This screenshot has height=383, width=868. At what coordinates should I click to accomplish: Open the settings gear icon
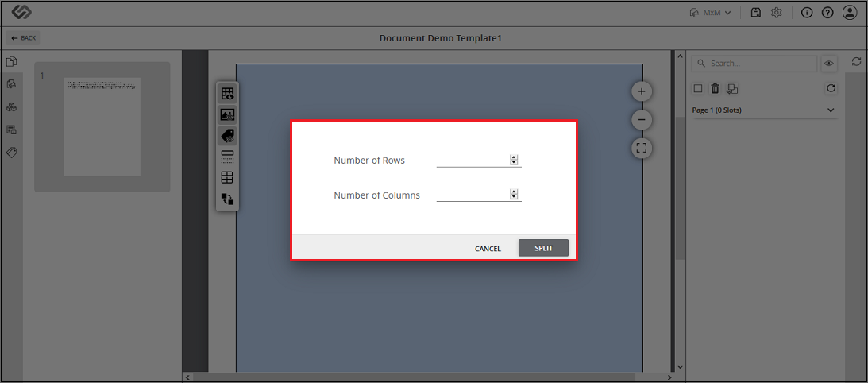tap(777, 13)
